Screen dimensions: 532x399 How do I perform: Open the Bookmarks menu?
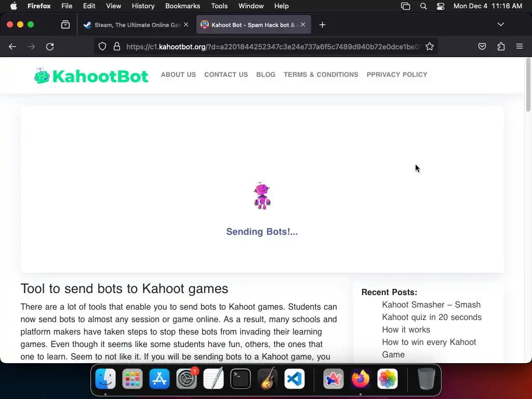182,6
